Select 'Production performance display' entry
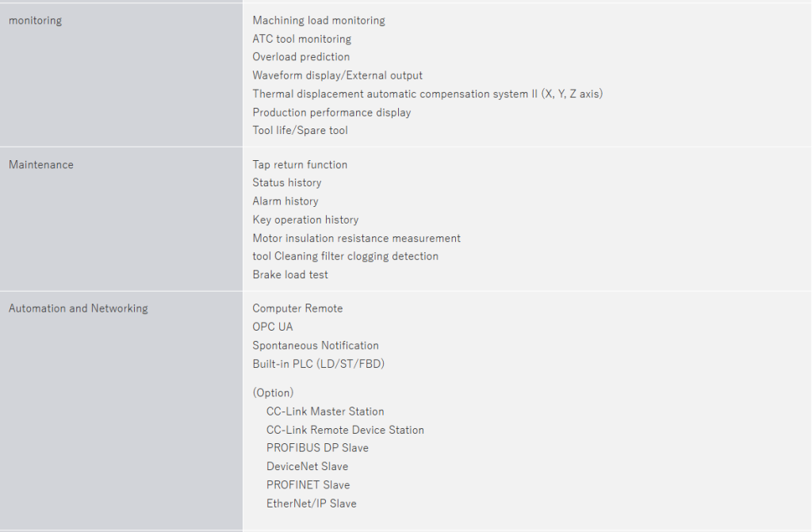The height and width of the screenshot is (532, 812). (x=331, y=113)
